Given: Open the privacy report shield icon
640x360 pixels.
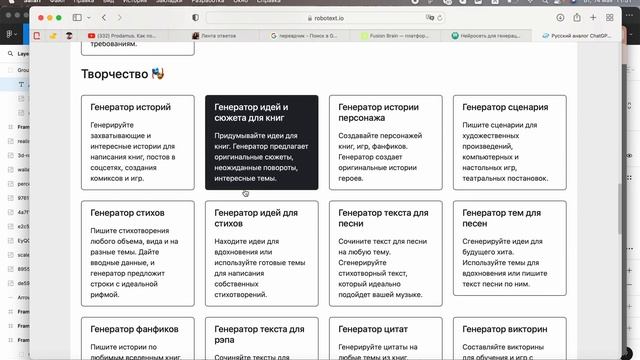Looking at the screenshot, I should pos(196,18).
